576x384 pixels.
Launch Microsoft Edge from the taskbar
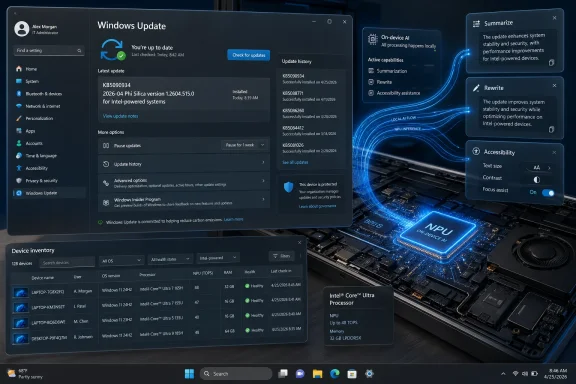pyautogui.click(x=335, y=374)
